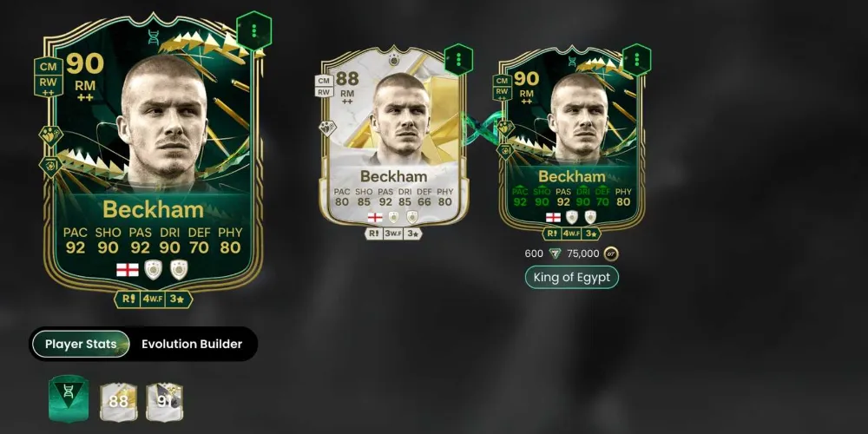Open options hexagon on the 88 Beckham card
868x434 pixels.
pos(458,60)
